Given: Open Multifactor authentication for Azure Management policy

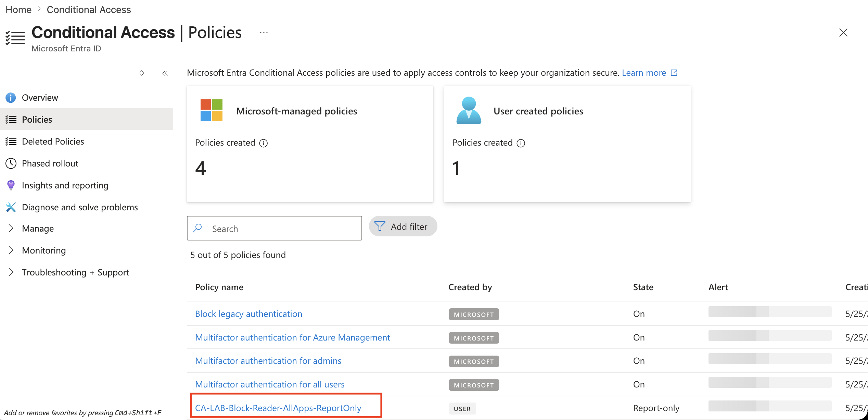Looking at the screenshot, I should coord(293,337).
